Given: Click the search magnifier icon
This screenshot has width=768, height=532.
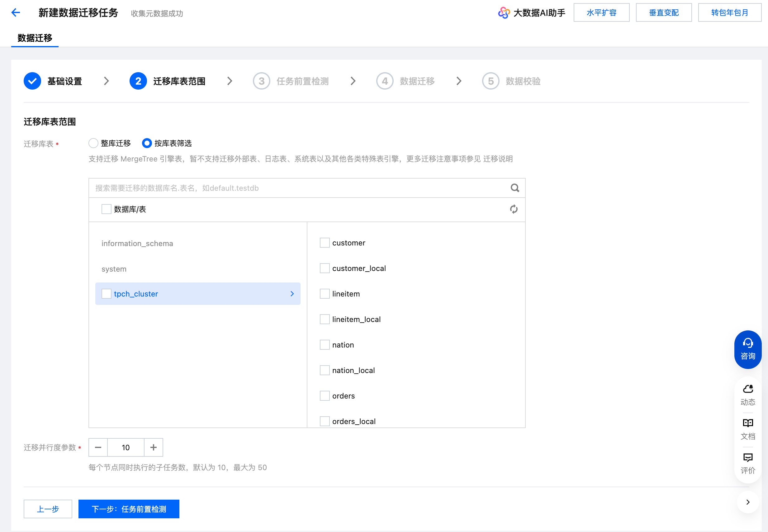Looking at the screenshot, I should click(x=514, y=188).
